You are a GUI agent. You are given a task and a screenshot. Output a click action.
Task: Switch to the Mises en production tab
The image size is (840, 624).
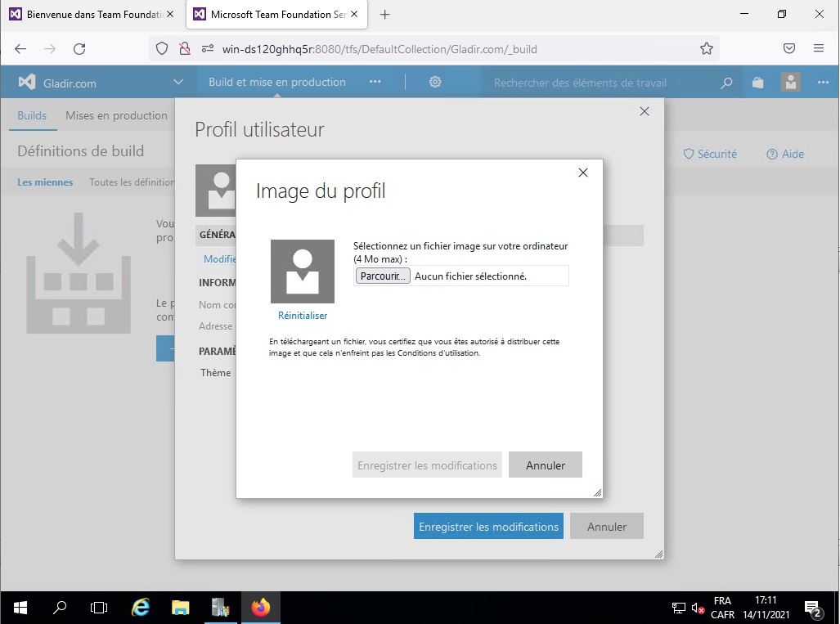(x=116, y=115)
